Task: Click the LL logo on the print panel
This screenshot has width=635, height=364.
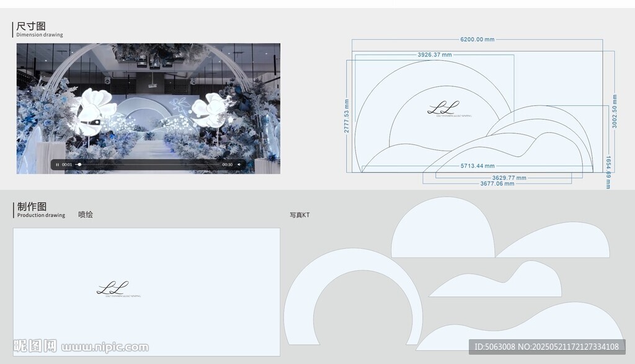Action: pos(118,289)
